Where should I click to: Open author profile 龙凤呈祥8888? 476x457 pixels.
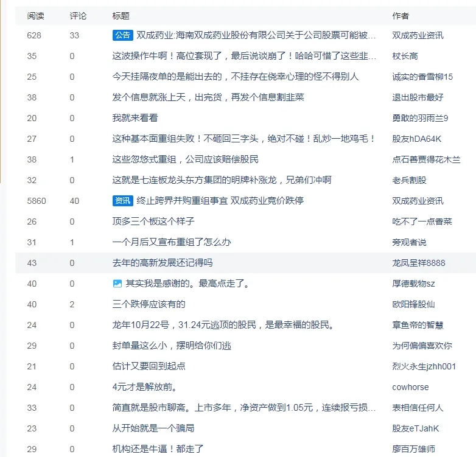pyautogui.click(x=419, y=262)
